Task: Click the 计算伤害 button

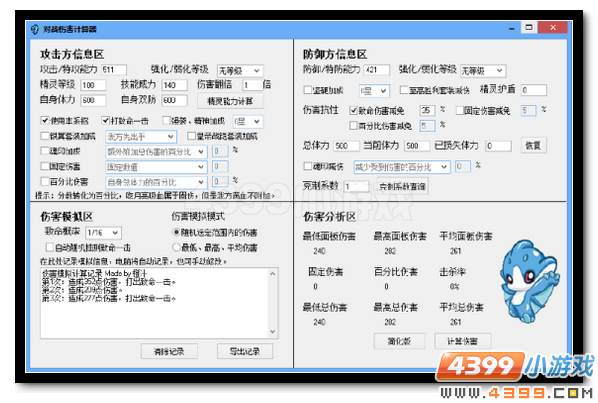Action: (462, 341)
